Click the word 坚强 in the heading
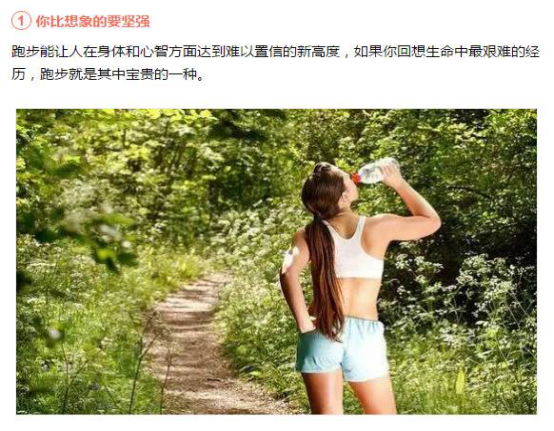Viewport: 554px width, 431px height. click(136, 21)
